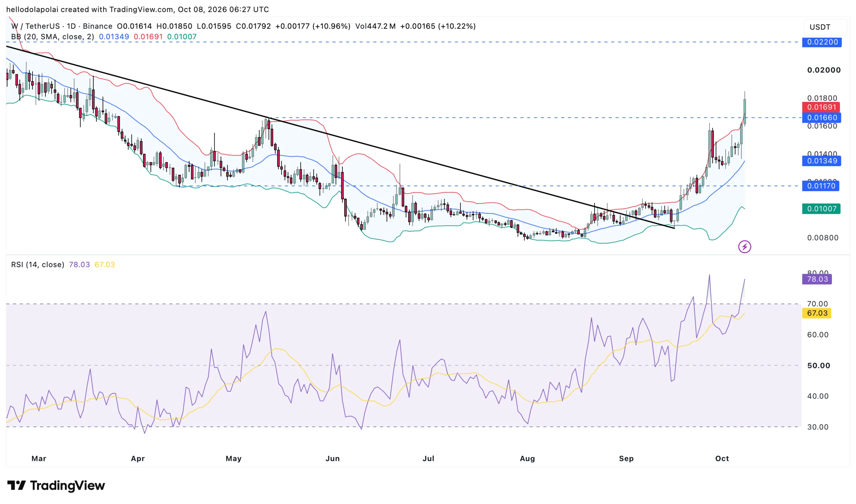Click the Vol447.2 M volume value
This screenshot has height=504, width=856.
(376, 26)
